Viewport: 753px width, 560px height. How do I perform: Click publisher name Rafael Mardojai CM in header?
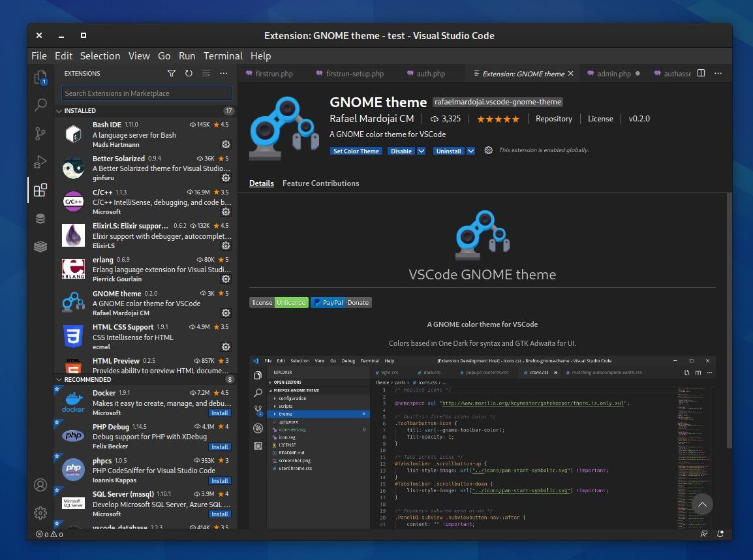point(372,119)
